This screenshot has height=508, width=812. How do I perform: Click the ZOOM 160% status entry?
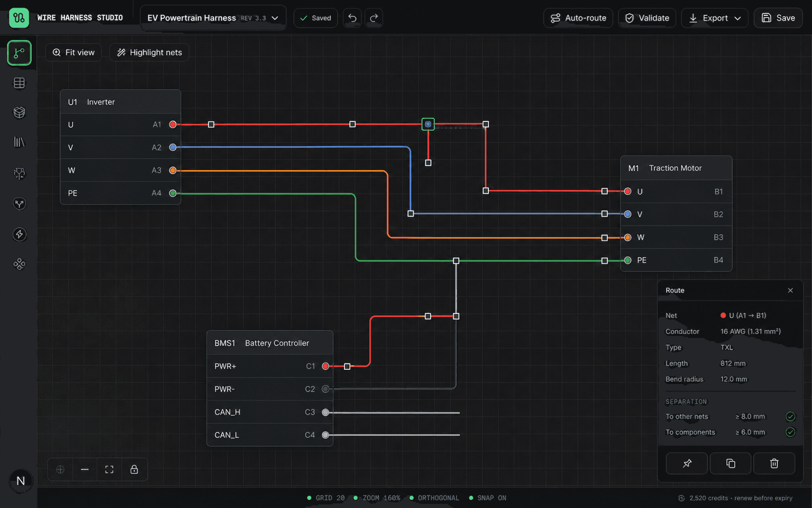point(377,498)
